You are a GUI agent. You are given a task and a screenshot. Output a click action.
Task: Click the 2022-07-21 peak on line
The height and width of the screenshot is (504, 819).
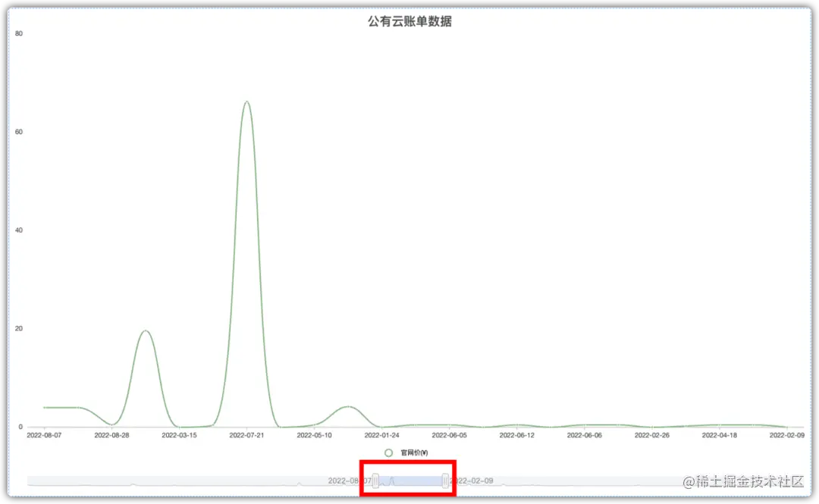coord(246,102)
